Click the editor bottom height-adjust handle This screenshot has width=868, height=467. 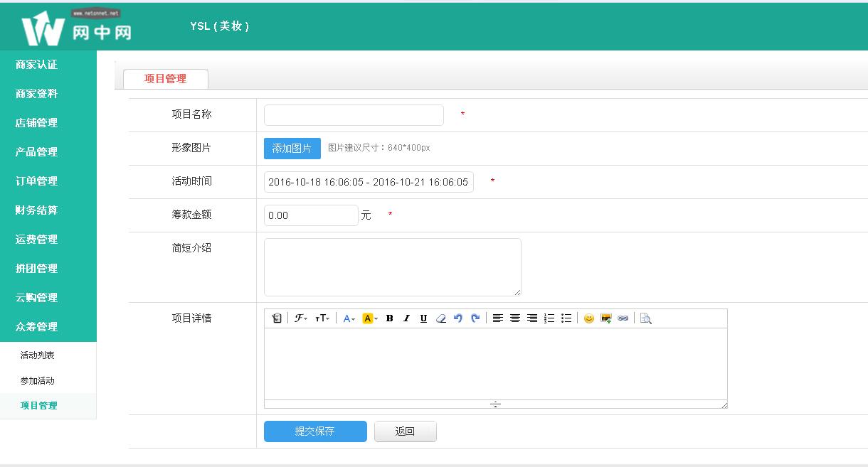click(495, 404)
